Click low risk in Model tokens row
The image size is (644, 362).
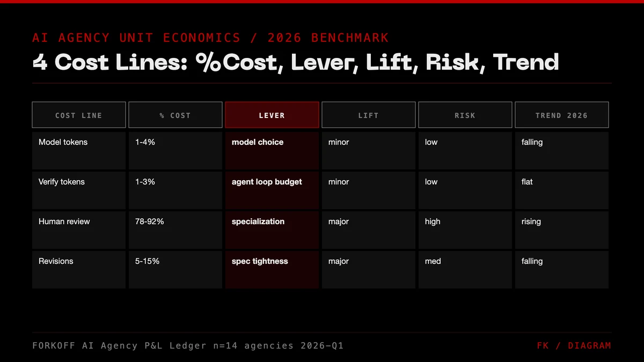tap(465, 151)
